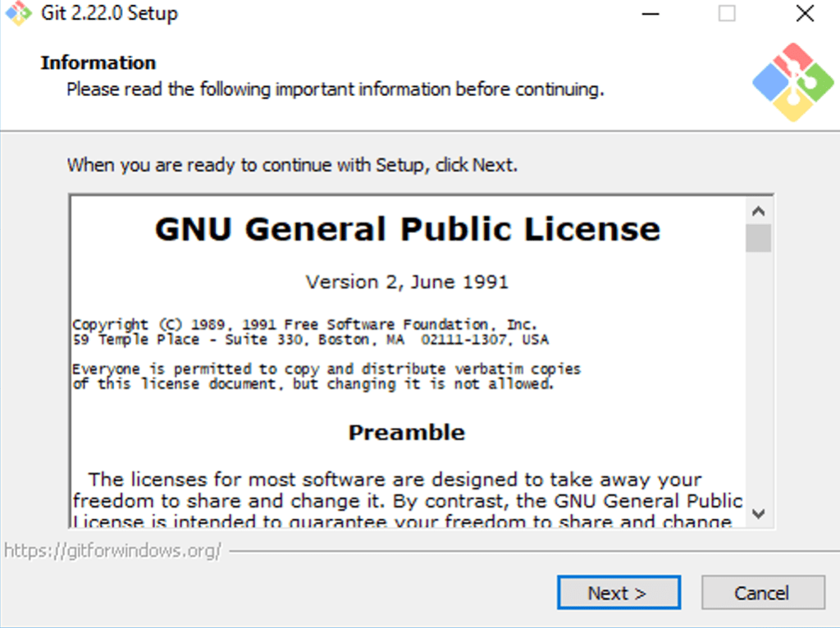The image size is (840, 628).
Task: Click 'Please read the following important information' text
Action: (336, 89)
